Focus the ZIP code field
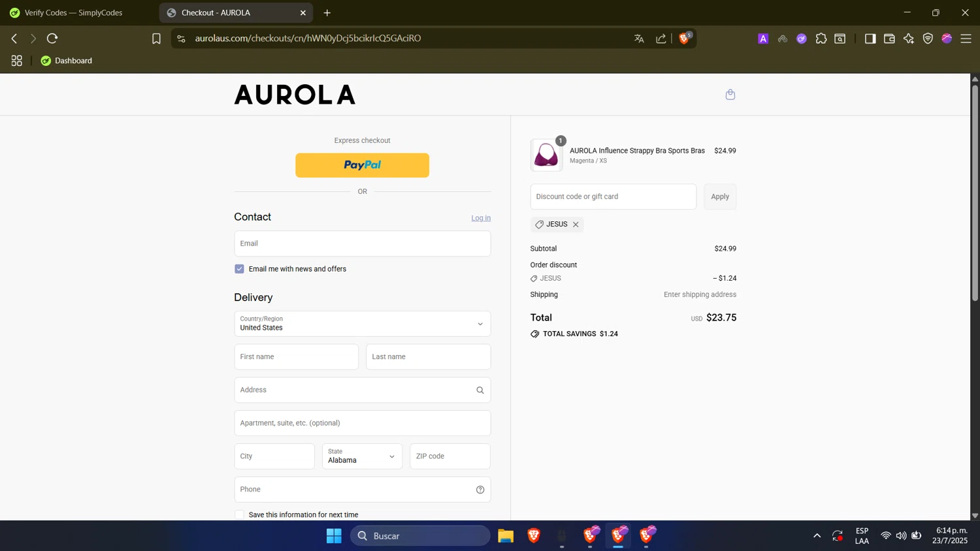This screenshot has width=980, height=551. coord(450,456)
